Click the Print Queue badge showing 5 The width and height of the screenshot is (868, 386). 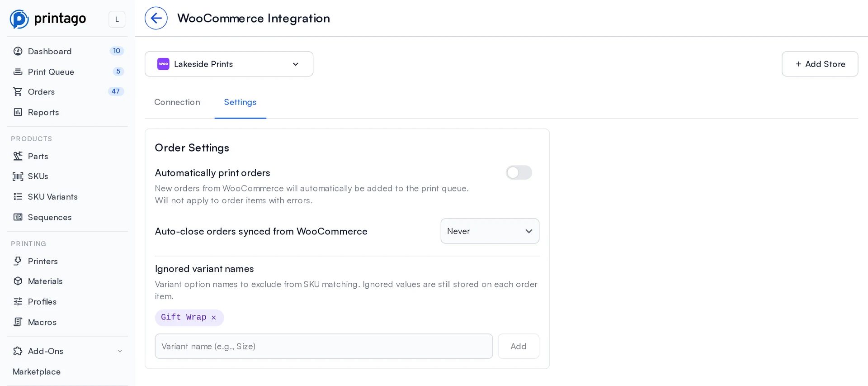pos(118,71)
